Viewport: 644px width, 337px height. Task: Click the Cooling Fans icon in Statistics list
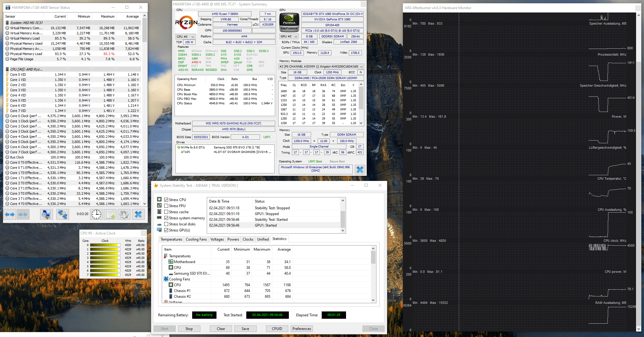166,279
